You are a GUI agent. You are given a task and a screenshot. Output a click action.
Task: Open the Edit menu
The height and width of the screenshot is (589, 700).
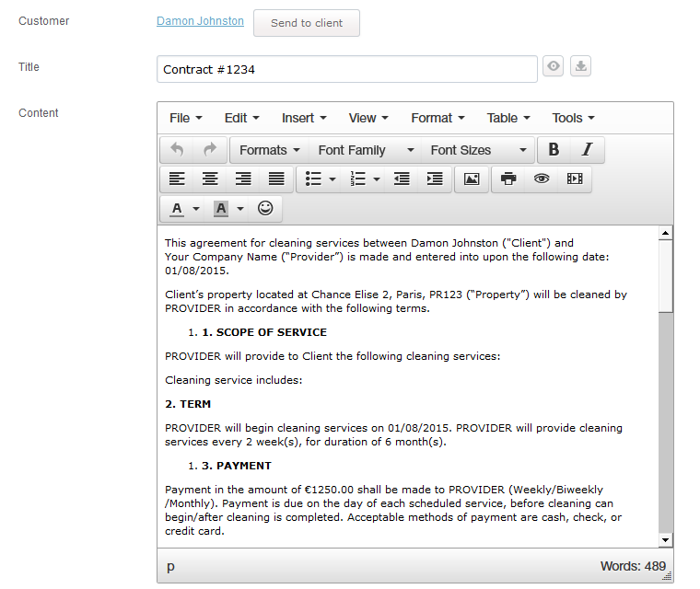241,118
